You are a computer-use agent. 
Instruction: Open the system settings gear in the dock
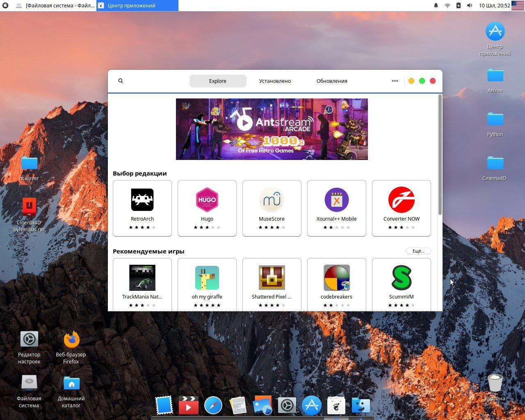click(x=287, y=405)
